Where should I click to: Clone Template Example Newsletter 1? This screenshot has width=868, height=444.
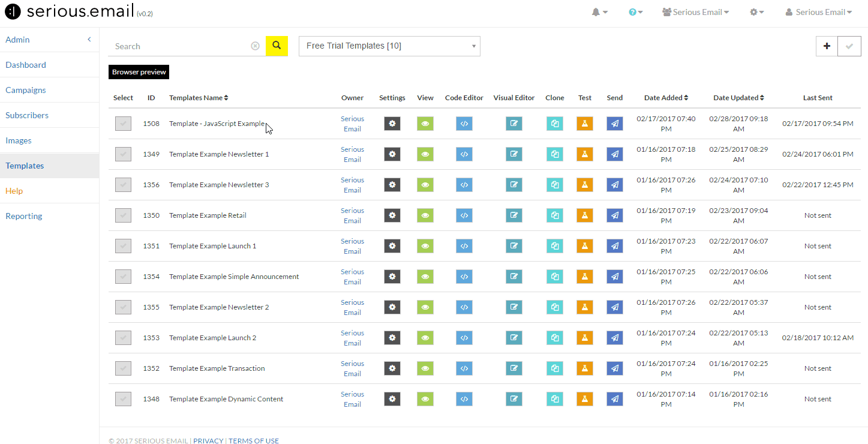(x=555, y=154)
